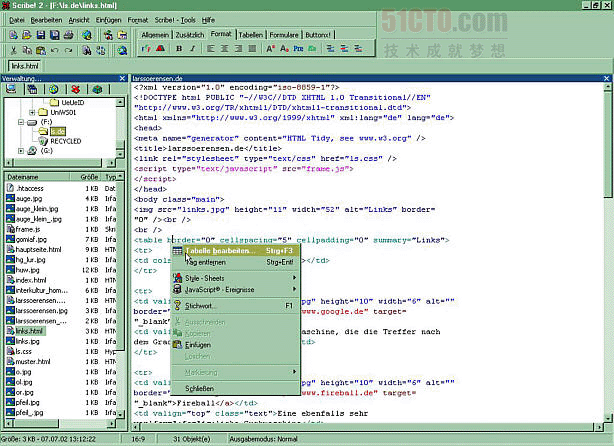614x446 pixels.
Task: Click the subscript A icon
Action: coord(284,49)
